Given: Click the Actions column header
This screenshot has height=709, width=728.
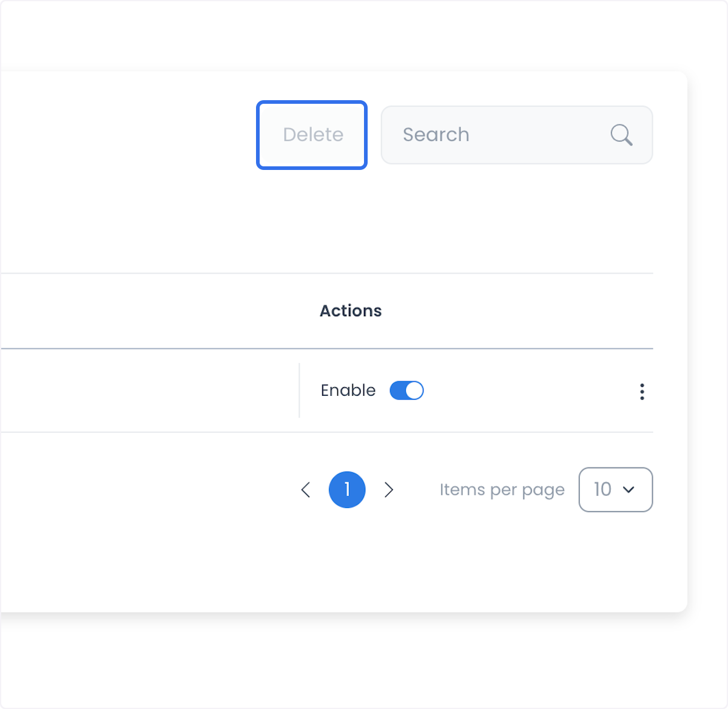Looking at the screenshot, I should coord(351,311).
